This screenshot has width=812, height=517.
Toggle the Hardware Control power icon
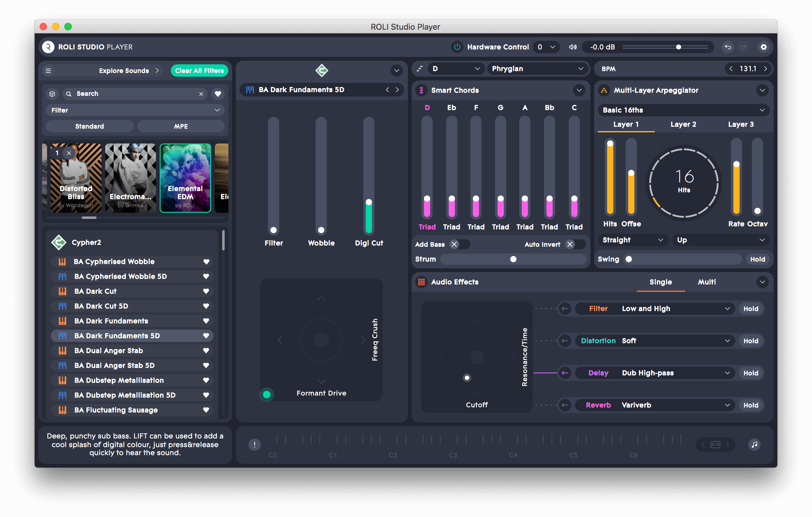(x=457, y=47)
